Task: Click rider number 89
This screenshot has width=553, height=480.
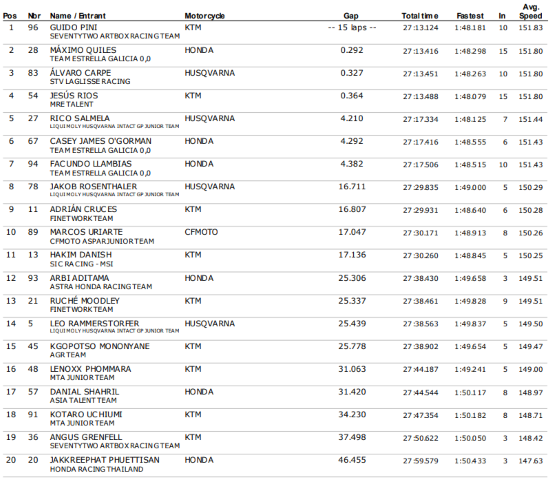Action: (33, 232)
